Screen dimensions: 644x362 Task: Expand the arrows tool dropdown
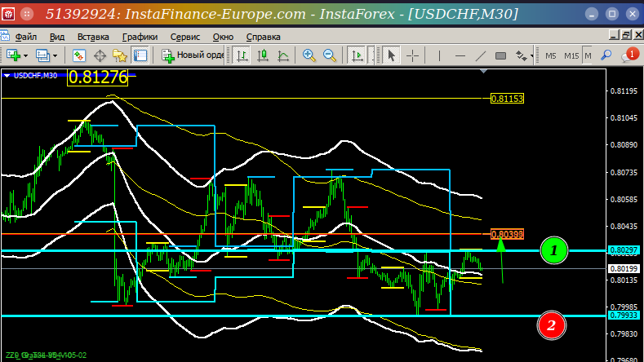531,55
